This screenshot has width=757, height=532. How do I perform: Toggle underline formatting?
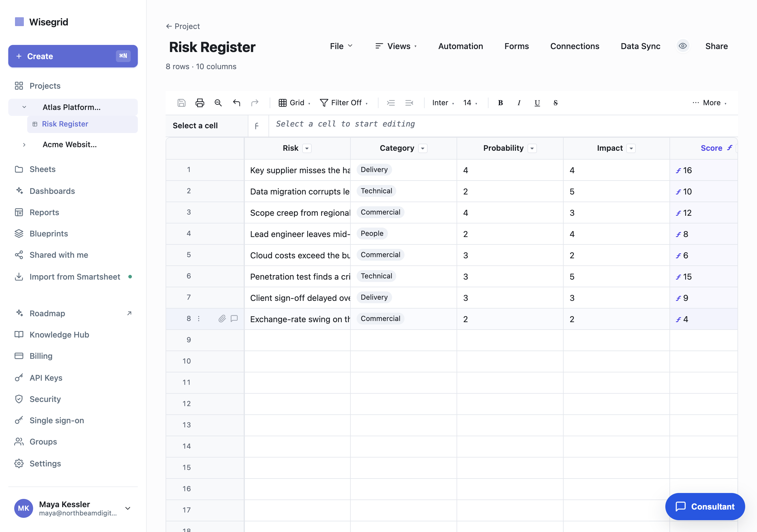tap(537, 103)
